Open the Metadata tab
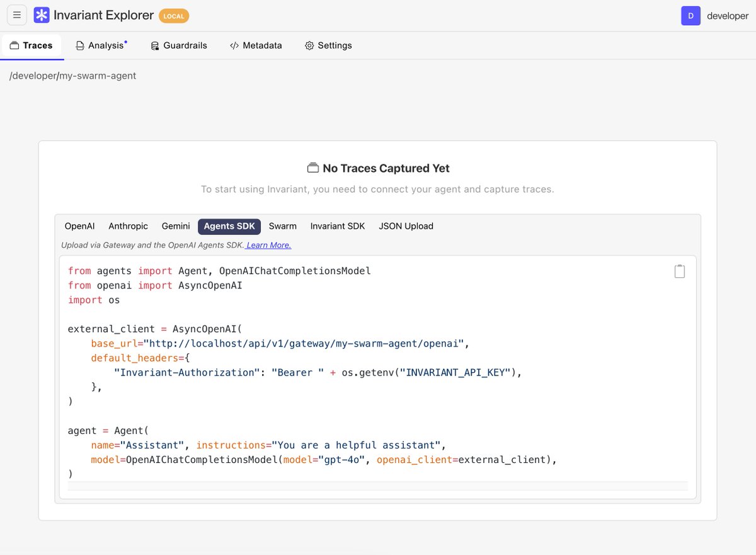Screen dimensions: 756x555 coord(256,45)
